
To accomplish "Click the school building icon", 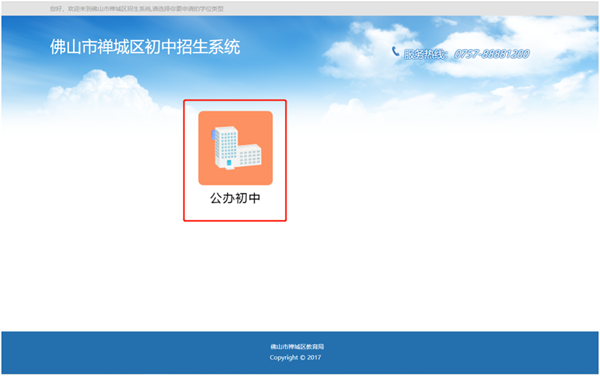I will tap(237, 148).
